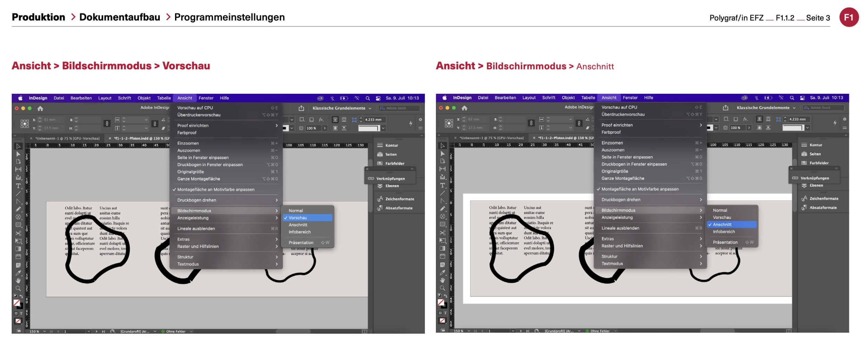Open the Verknüpfungen panel in right screenshot
Screen dimensions: 868x347
811,178
